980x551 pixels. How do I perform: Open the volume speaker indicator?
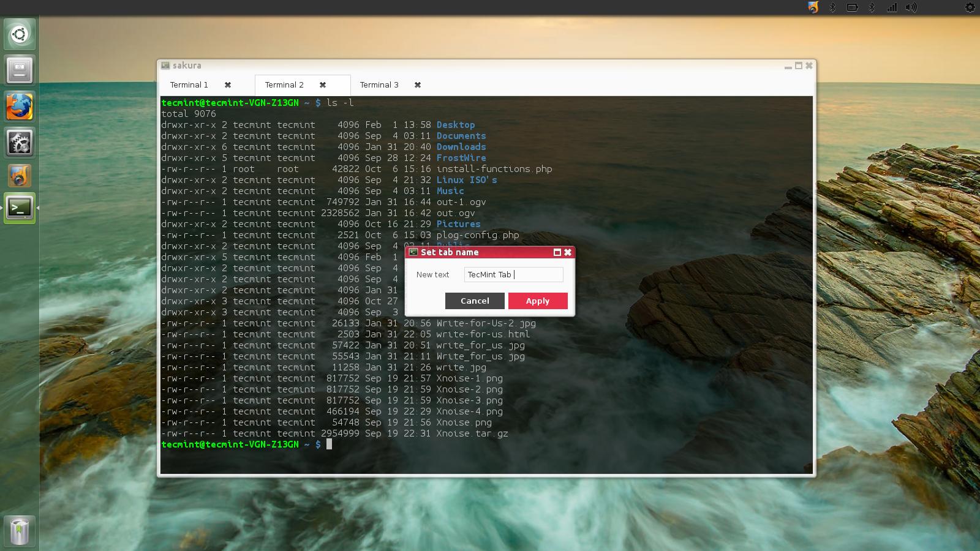coord(911,7)
